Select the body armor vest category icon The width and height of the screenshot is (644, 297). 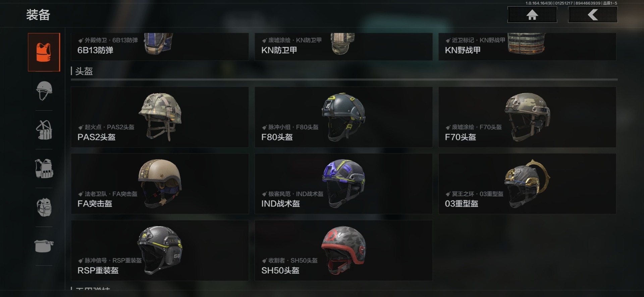click(44, 52)
